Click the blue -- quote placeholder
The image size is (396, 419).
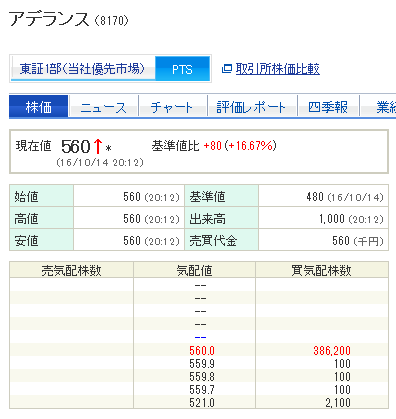click(200, 337)
